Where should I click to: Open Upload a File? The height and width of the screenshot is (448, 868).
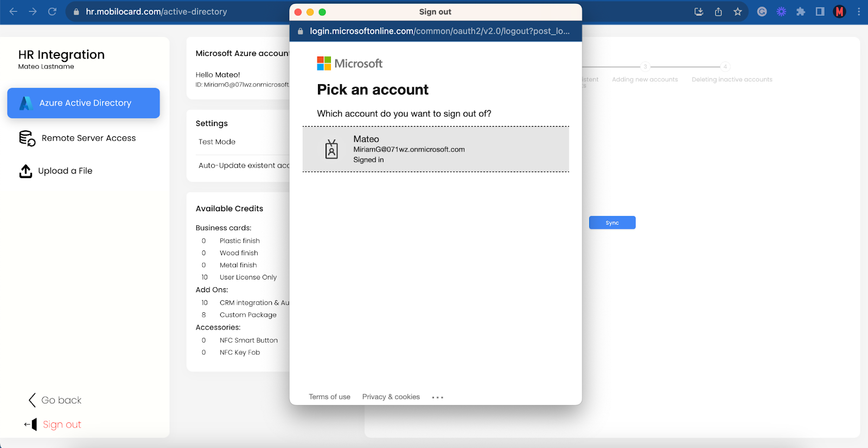[x=65, y=171]
